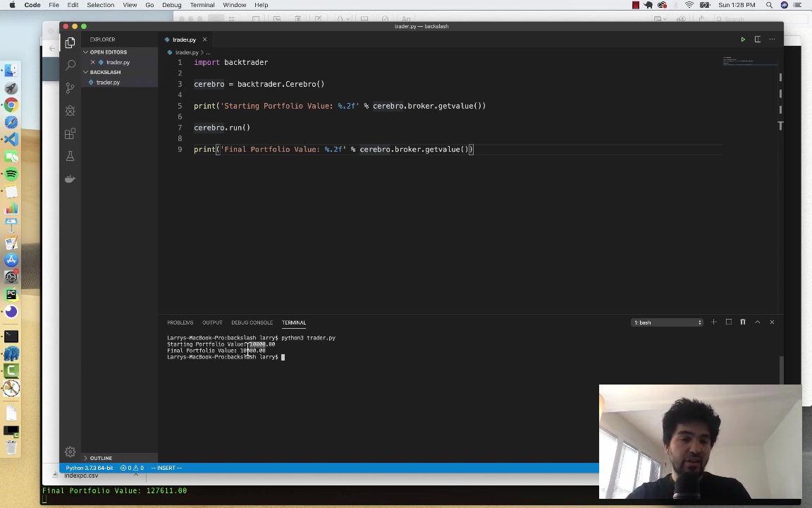Open the Test view flask icon
The image size is (812, 508).
(70, 155)
